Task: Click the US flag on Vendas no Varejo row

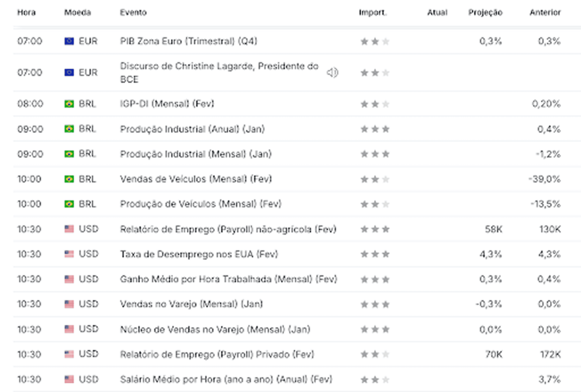Action: point(69,304)
